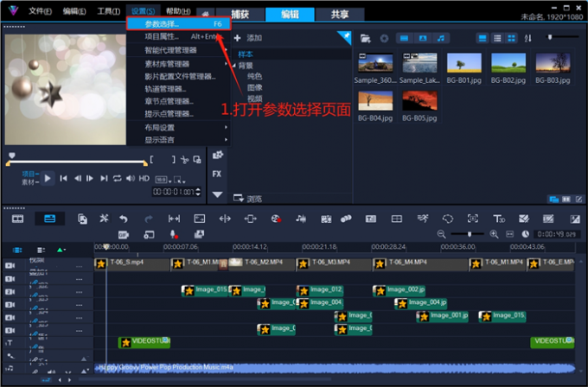Collapse the 背景 tree folder
The image size is (588, 387).
(x=234, y=66)
